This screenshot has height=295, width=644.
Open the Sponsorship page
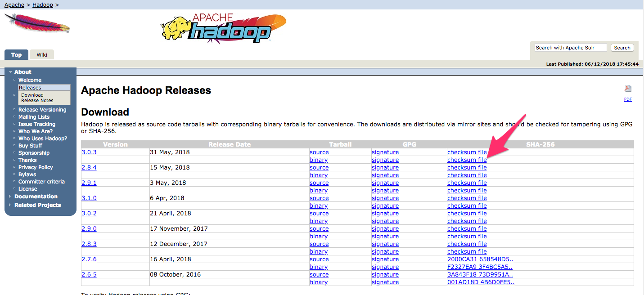click(x=34, y=153)
